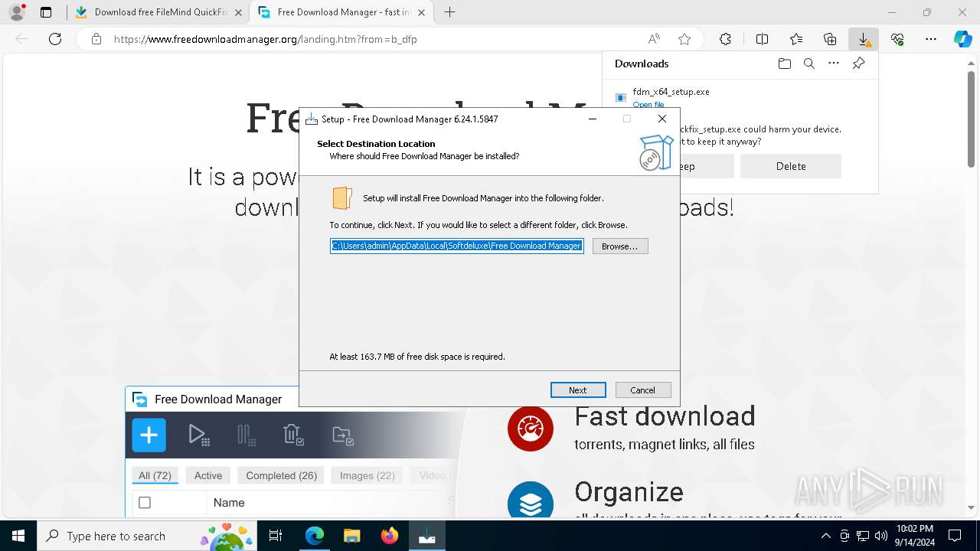The image size is (980, 551).
Task: Cancel the Free Download Manager setup
Action: (643, 390)
